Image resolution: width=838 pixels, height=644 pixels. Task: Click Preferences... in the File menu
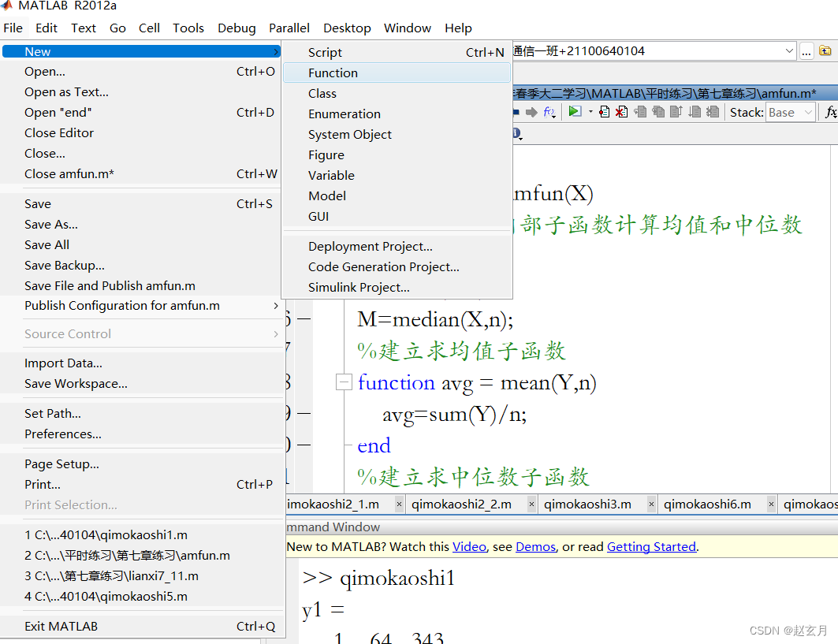pyautogui.click(x=143, y=434)
